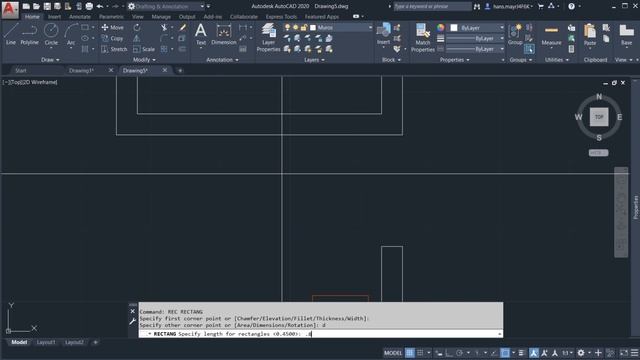Toggle the drawing grid display in status bar
640x360 pixels.
tap(409, 353)
